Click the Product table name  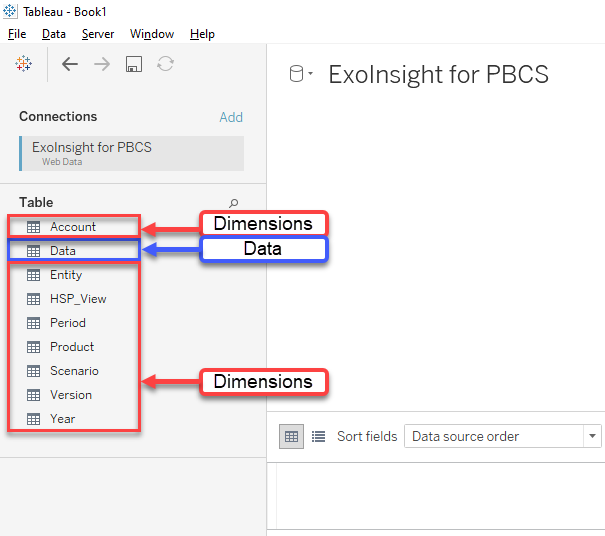72,347
